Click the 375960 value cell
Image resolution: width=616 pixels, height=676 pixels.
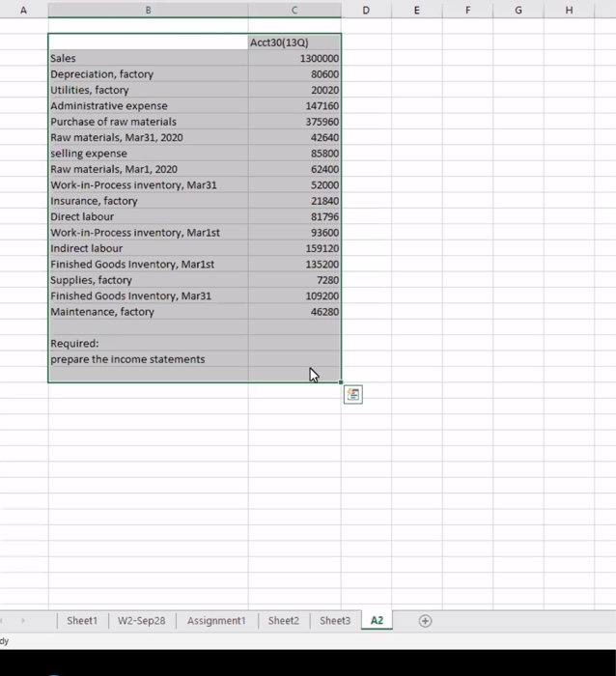click(x=294, y=122)
